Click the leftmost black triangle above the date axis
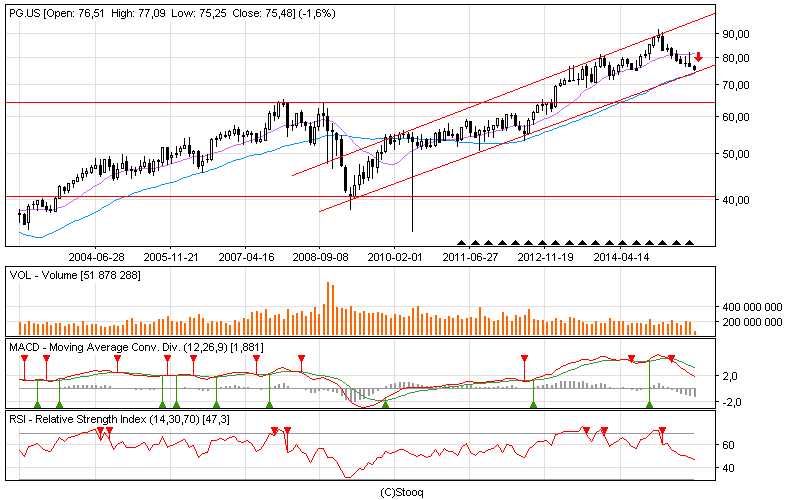The width and height of the screenshot is (800, 500). (462, 243)
